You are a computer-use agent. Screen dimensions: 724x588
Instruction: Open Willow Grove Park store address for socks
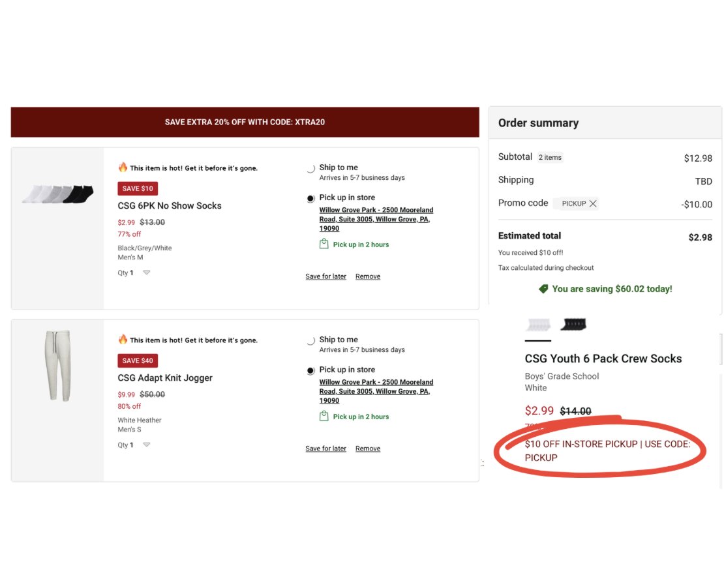[376, 219]
